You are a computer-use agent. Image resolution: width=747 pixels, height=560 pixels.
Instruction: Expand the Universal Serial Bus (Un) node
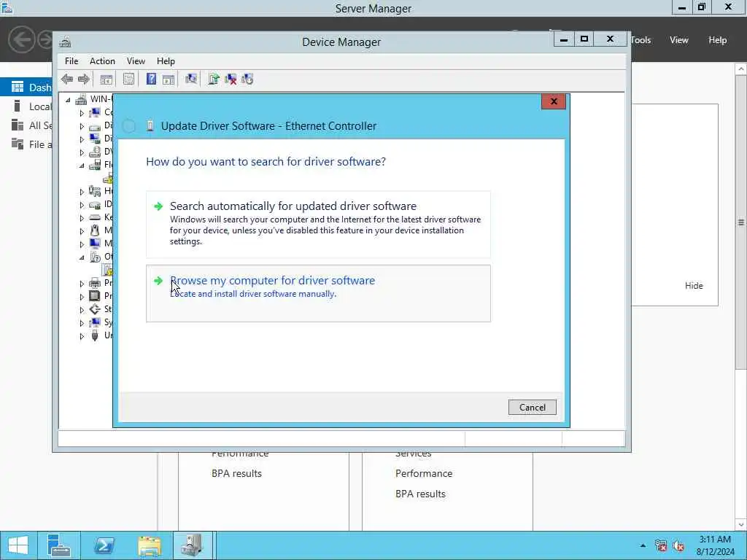[x=82, y=336]
